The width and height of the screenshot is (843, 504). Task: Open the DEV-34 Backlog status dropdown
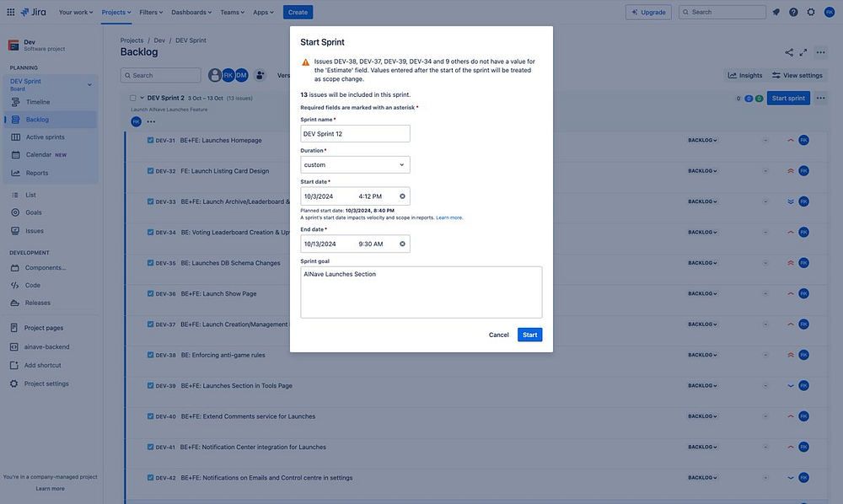pos(702,232)
